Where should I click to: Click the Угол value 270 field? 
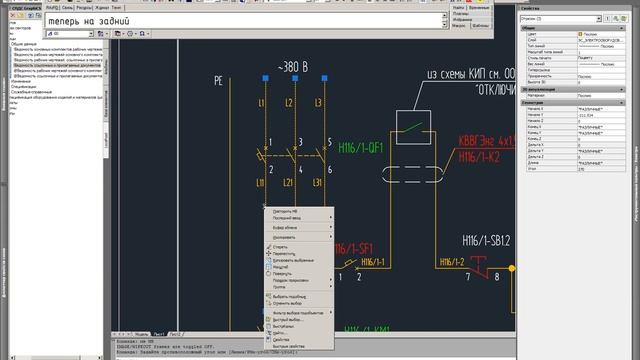point(601,169)
